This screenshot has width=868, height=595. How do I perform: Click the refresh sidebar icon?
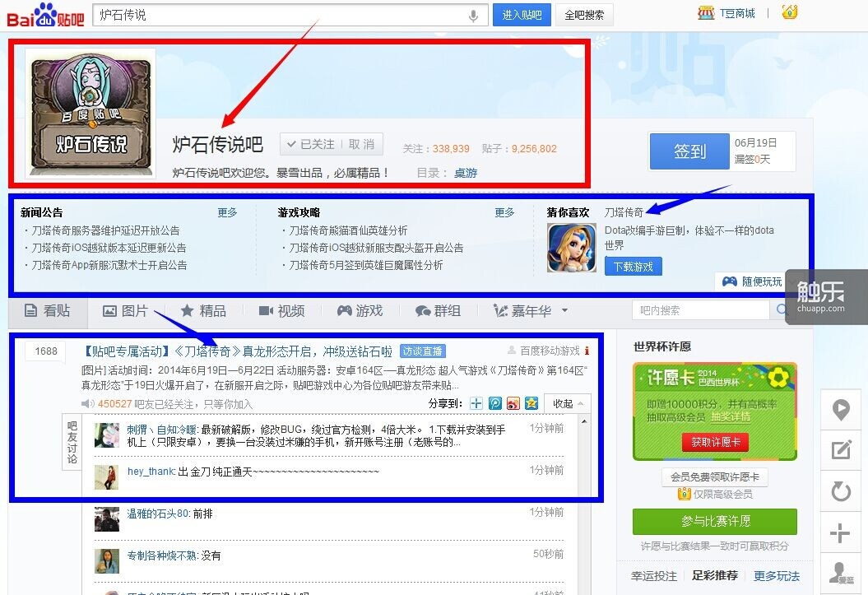point(841,491)
